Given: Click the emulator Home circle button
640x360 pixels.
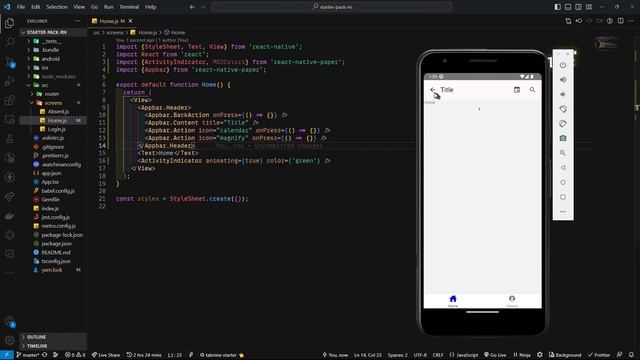Looking at the screenshot, I should tap(563, 182).
